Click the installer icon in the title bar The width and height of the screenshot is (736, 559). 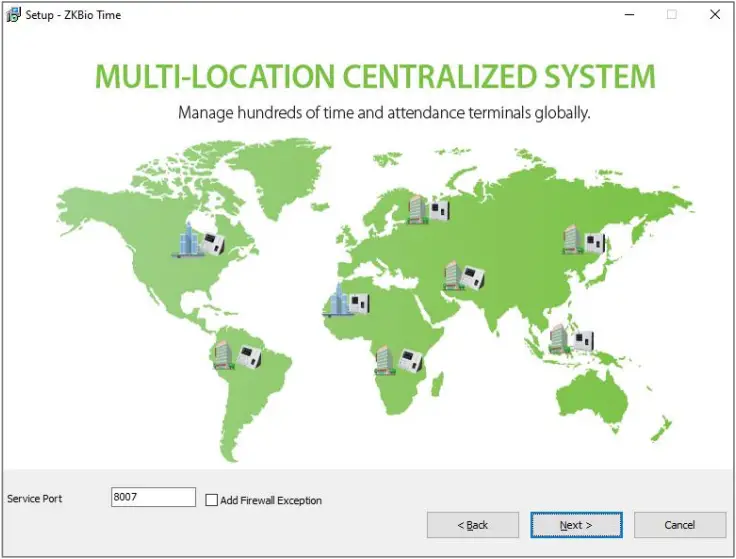14,15
